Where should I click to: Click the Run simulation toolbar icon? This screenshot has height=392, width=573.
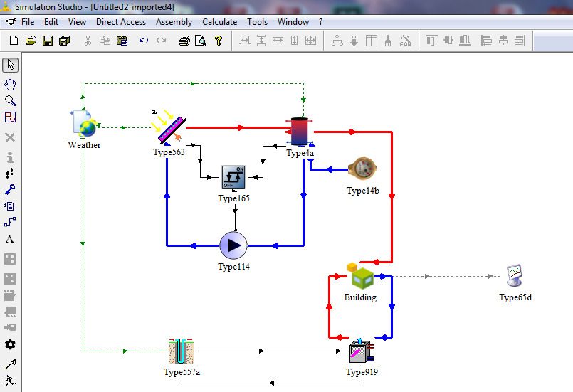[x=406, y=40]
